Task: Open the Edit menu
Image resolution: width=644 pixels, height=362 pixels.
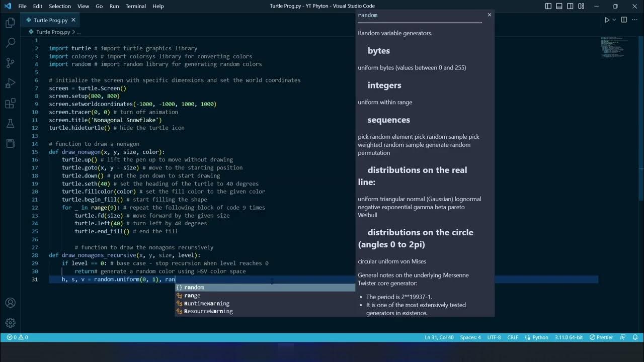Action: click(38, 6)
